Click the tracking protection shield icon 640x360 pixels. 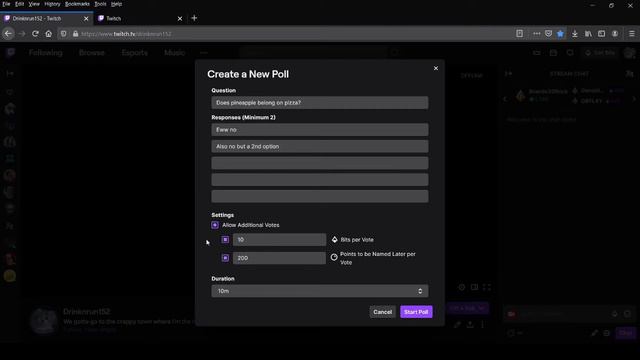click(x=63, y=34)
